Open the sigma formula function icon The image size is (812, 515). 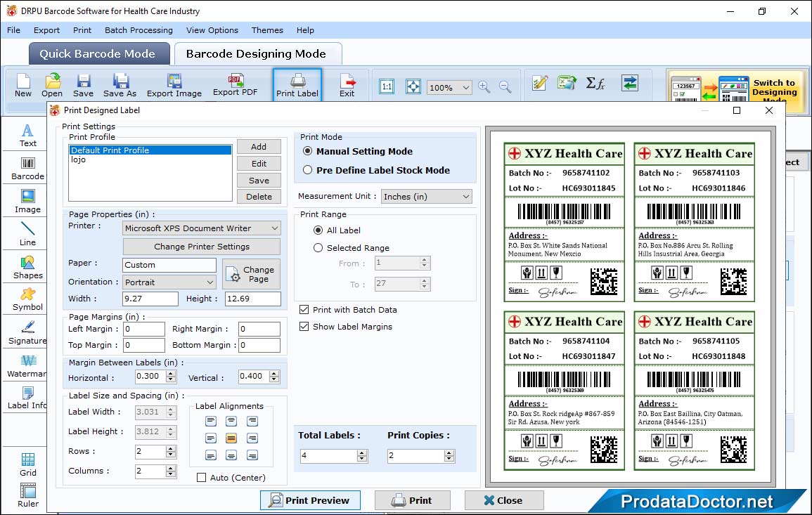[x=595, y=83]
